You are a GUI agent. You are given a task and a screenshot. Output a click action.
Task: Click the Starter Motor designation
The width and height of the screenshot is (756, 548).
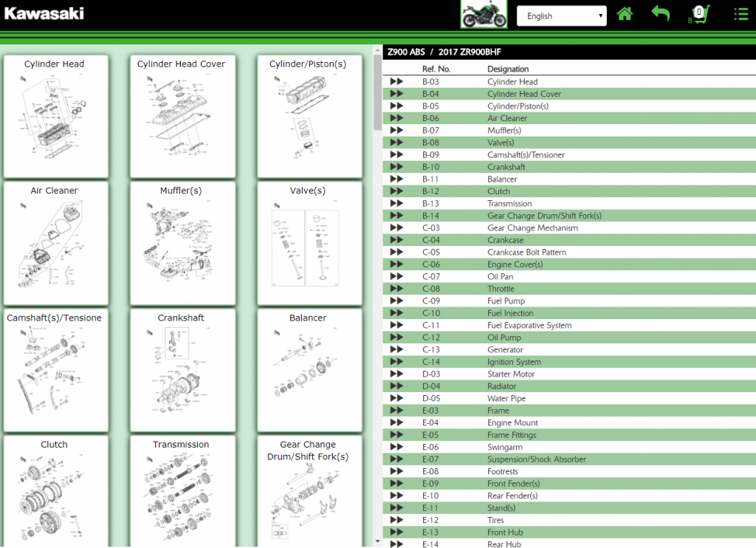pos(511,374)
